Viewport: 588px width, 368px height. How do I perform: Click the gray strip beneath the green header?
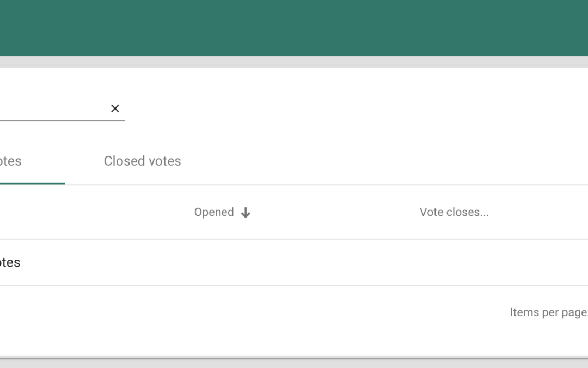(x=294, y=62)
